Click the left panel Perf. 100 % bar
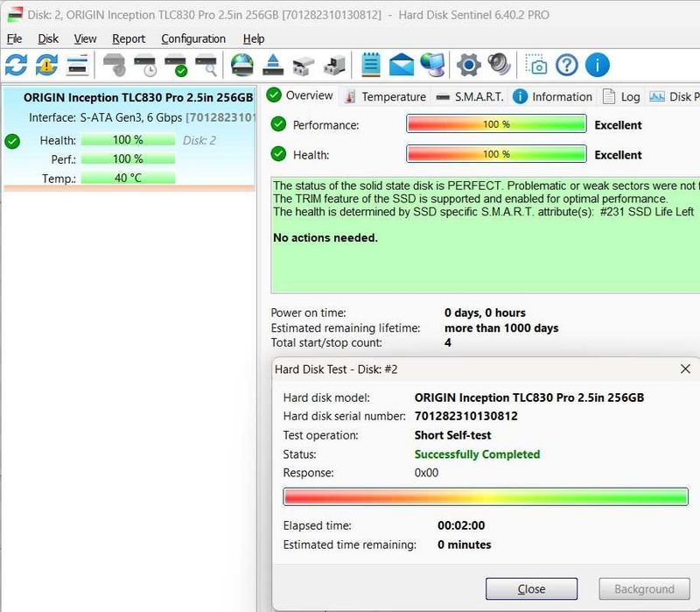This screenshot has height=612, width=700. (x=128, y=158)
